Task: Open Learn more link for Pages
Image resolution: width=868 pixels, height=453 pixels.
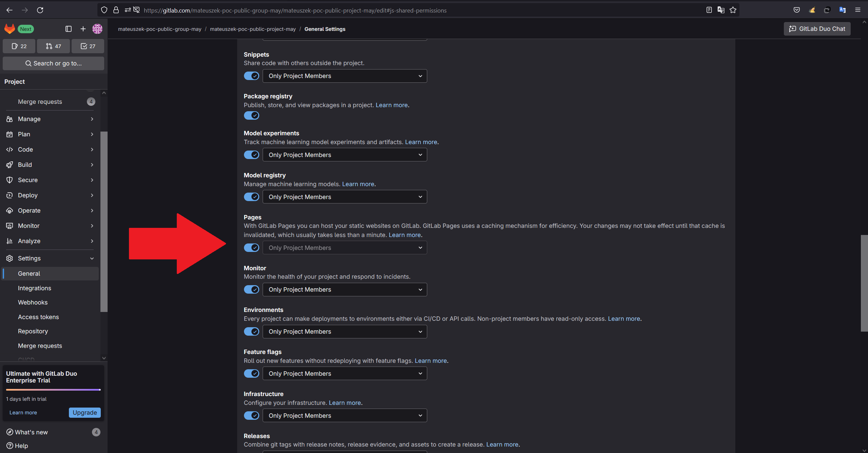Action: [x=404, y=235]
